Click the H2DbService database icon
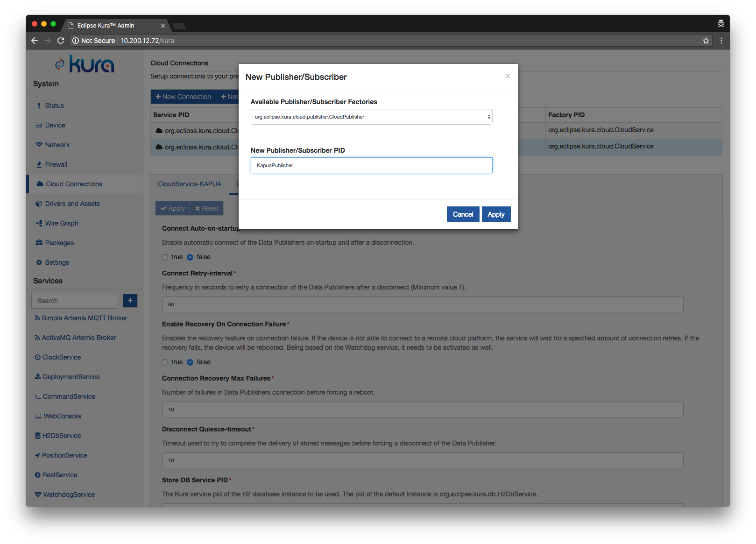Image resolution: width=756 pixels, height=544 pixels. click(x=37, y=436)
